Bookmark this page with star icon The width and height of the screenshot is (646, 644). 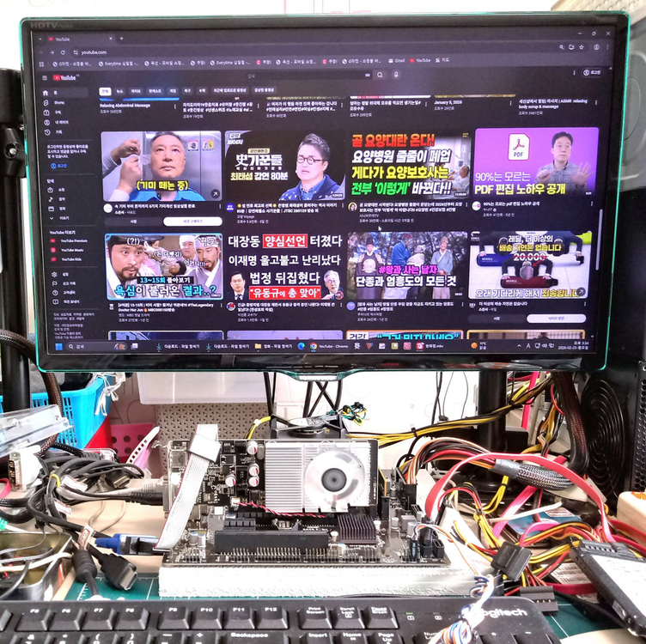coord(582,47)
